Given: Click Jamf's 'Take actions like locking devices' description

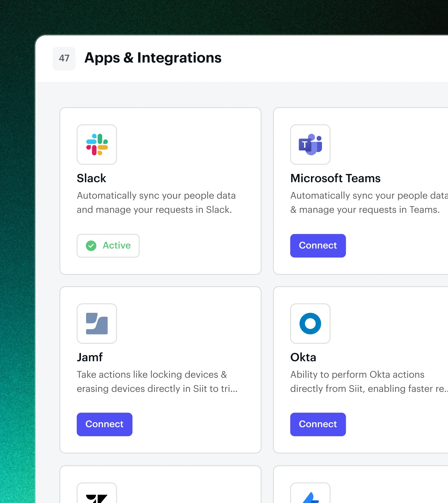Looking at the screenshot, I should [157, 381].
